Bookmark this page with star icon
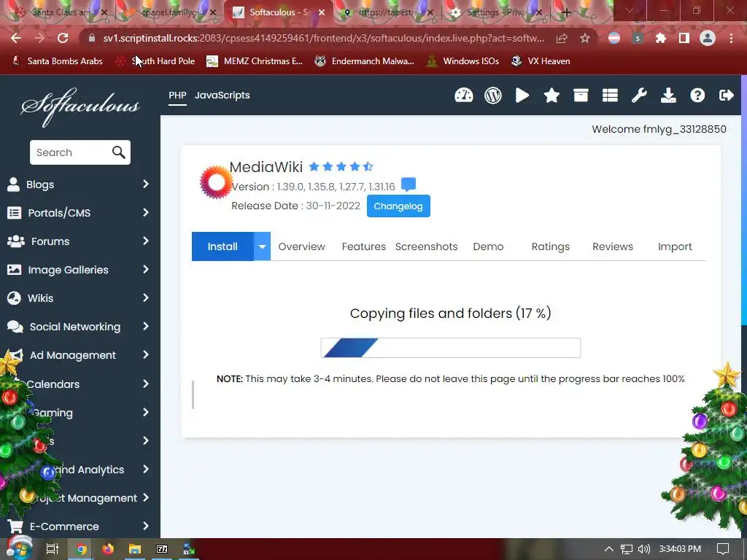Image resolution: width=747 pixels, height=560 pixels. (585, 38)
